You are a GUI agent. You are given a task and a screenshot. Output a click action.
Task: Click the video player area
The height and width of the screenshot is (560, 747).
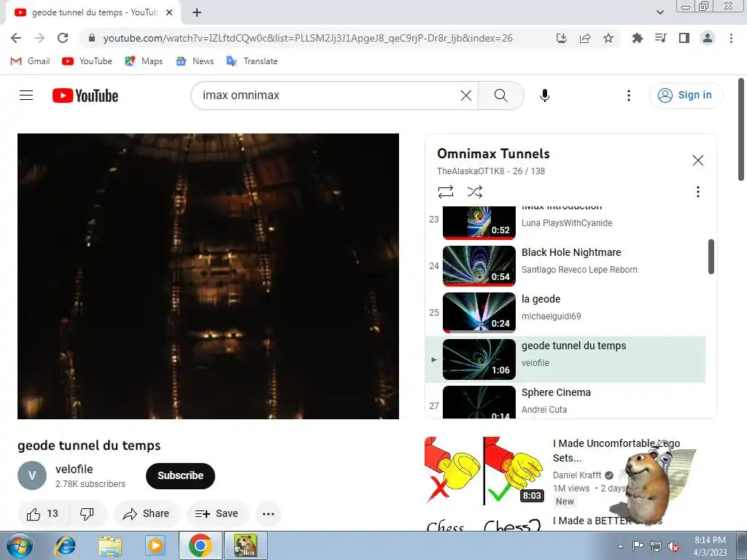tap(208, 276)
